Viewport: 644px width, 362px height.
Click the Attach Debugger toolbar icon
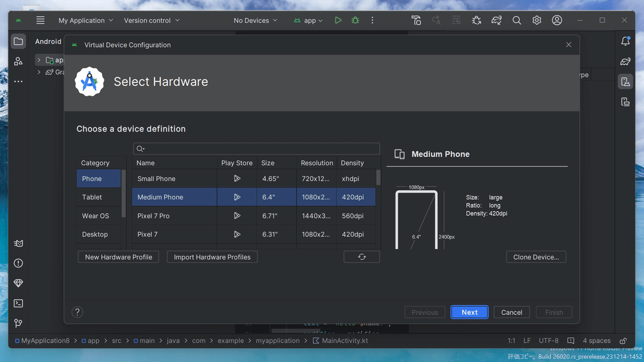point(476,20)
